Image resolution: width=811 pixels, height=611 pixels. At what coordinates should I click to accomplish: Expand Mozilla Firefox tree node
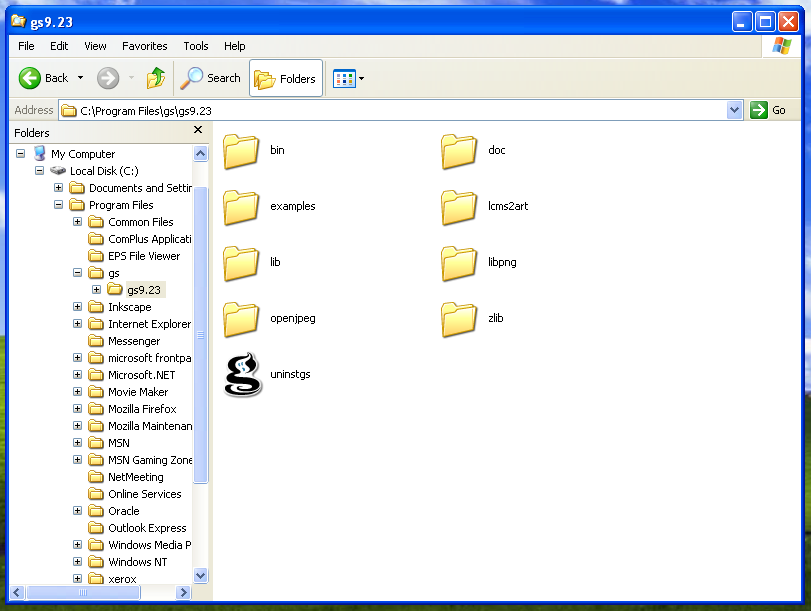coord(78,409)
